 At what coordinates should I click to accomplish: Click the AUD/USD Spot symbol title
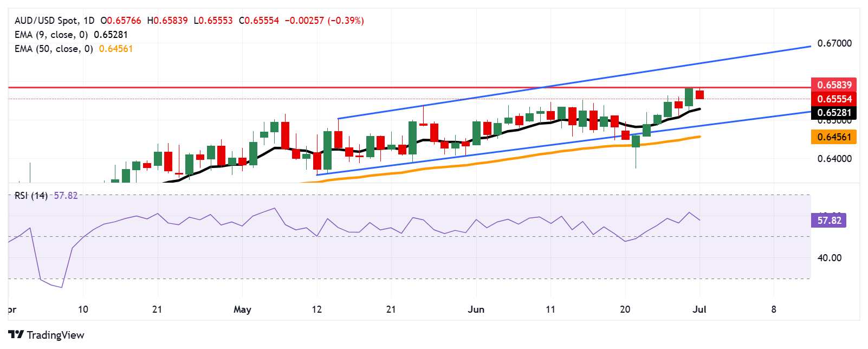click(46, 21)
